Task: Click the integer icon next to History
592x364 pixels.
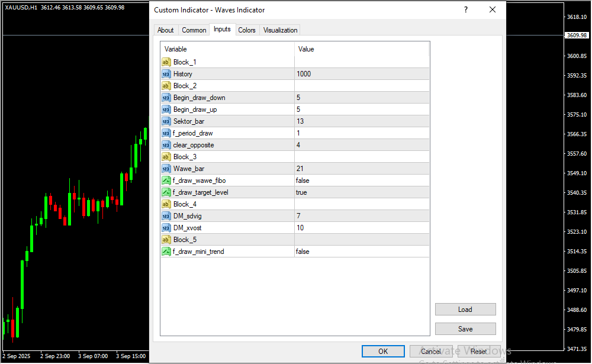Action: [166, 74]
